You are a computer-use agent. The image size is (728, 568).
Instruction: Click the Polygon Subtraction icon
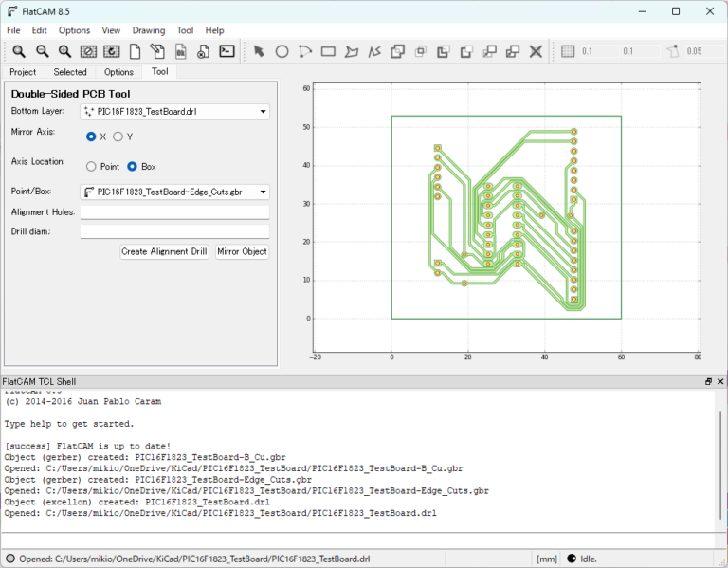444,51
